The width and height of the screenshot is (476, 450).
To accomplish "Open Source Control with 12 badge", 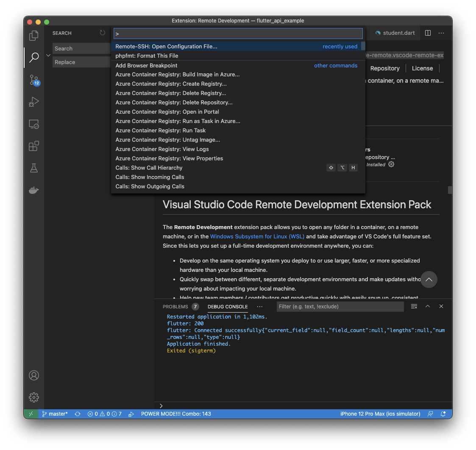I will (34, 80).
